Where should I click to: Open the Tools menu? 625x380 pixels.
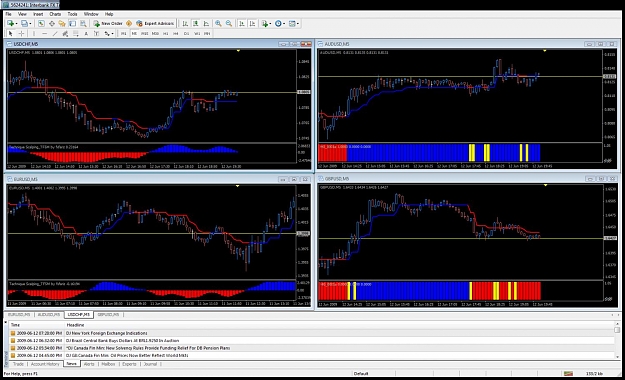[x=72, y=14]
